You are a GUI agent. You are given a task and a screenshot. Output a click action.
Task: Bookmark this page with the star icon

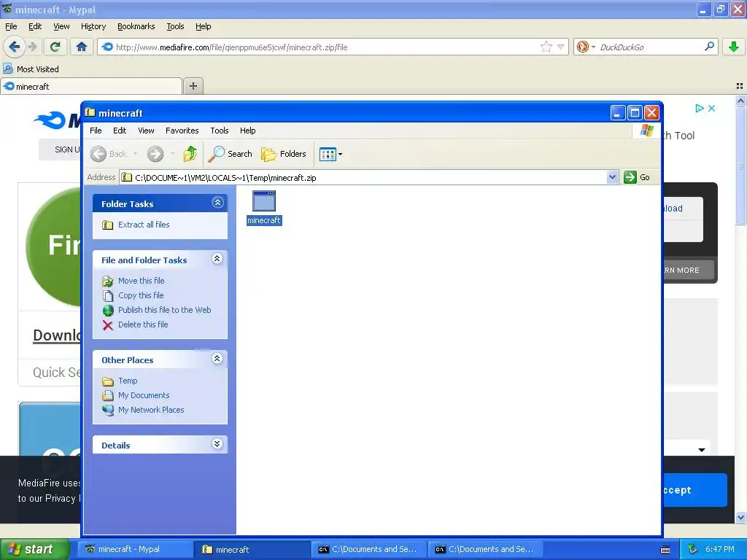click(546, 47)
